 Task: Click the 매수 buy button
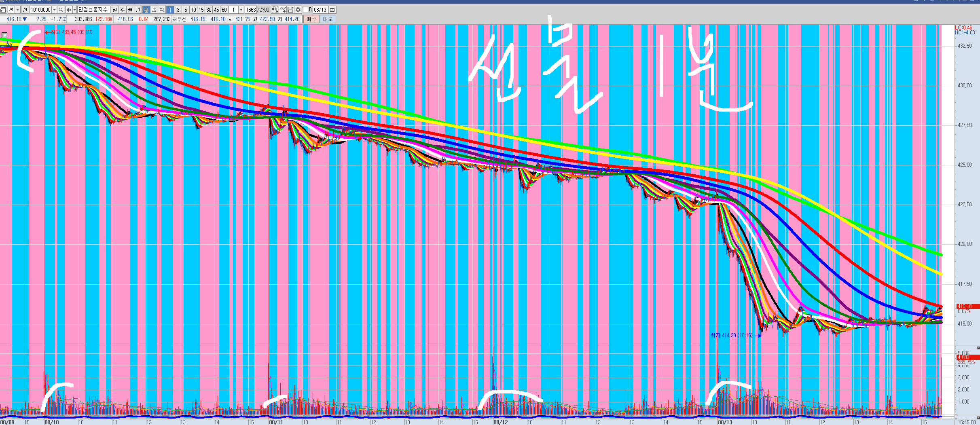pos(311,19)
